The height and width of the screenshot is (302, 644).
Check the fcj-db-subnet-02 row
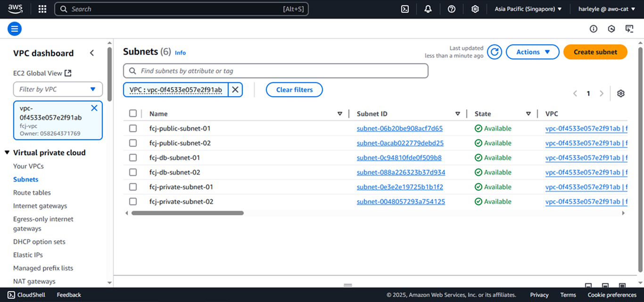(133, 172)
